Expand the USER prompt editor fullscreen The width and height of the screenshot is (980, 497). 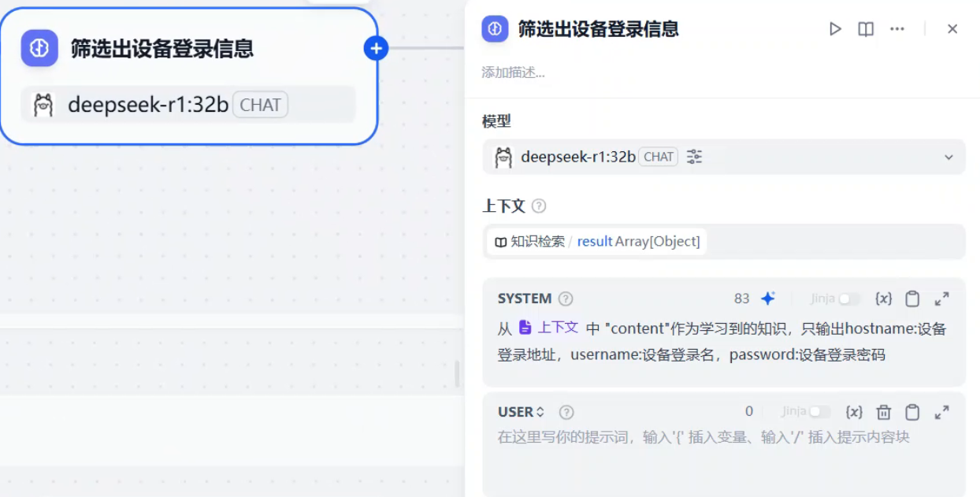click(941, 412)
